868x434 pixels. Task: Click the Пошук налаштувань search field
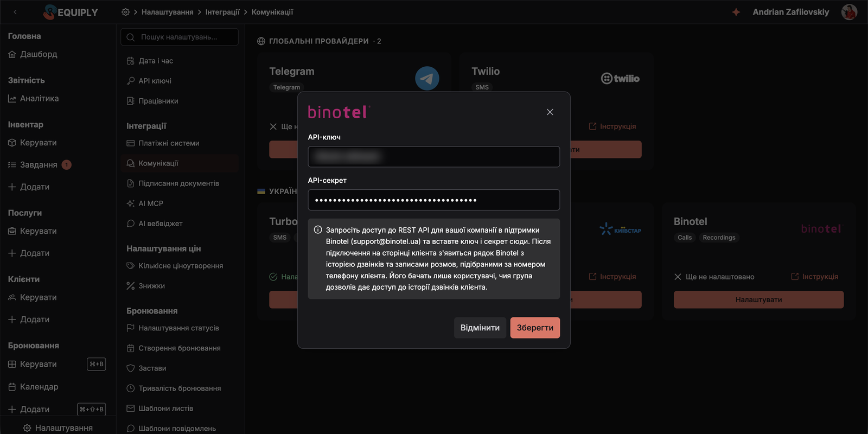click(x=180, y=37)
